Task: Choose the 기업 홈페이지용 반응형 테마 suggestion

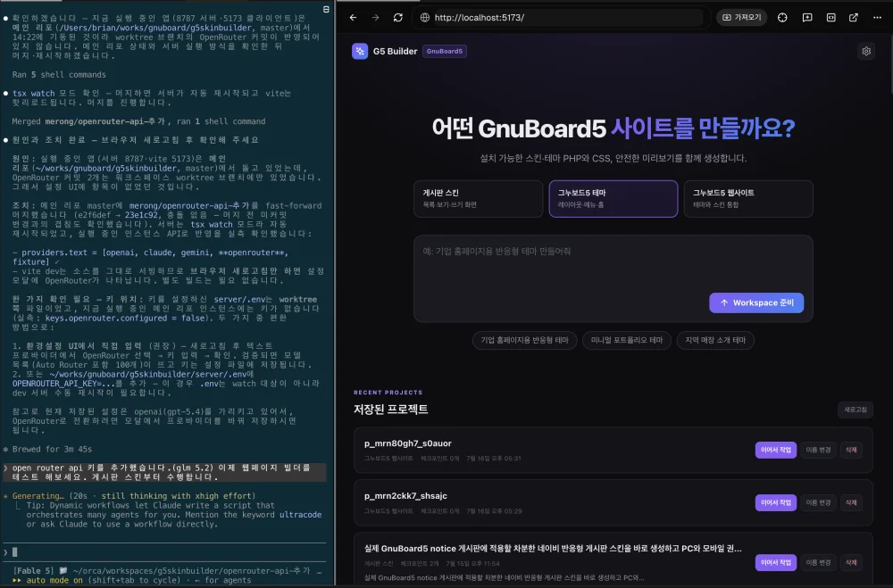Action: 524,340
